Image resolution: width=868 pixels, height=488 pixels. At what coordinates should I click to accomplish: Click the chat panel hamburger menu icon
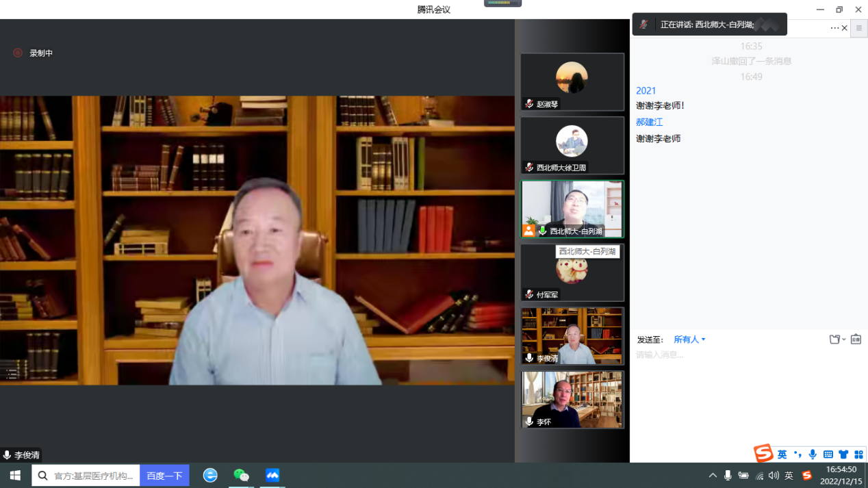[858, 28]
